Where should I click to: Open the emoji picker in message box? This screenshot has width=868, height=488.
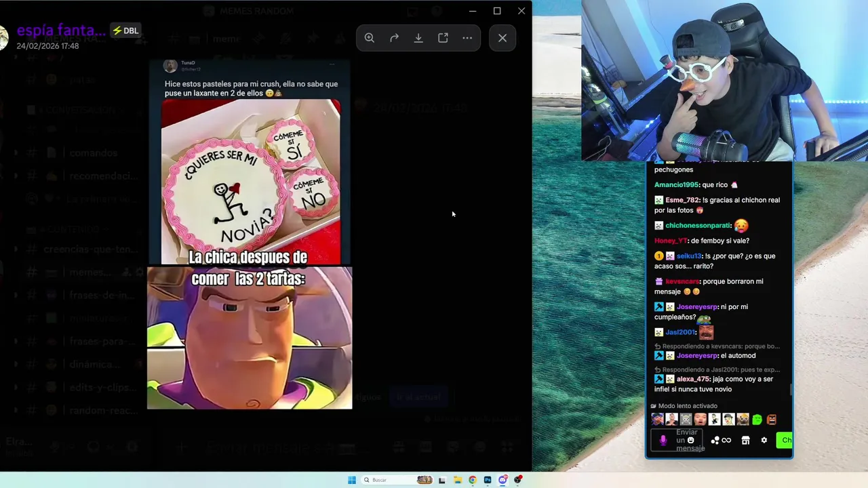[691, 441]
